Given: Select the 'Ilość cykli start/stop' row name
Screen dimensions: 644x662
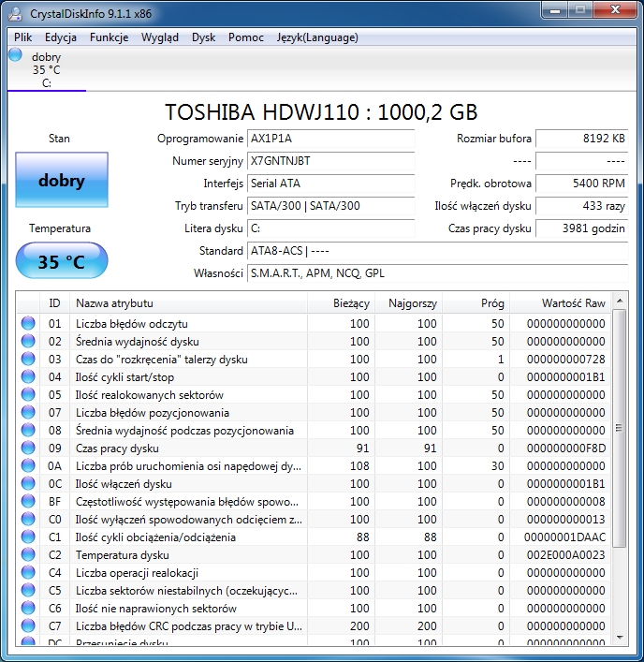Looking at the screenshot, I should [124, 377].
